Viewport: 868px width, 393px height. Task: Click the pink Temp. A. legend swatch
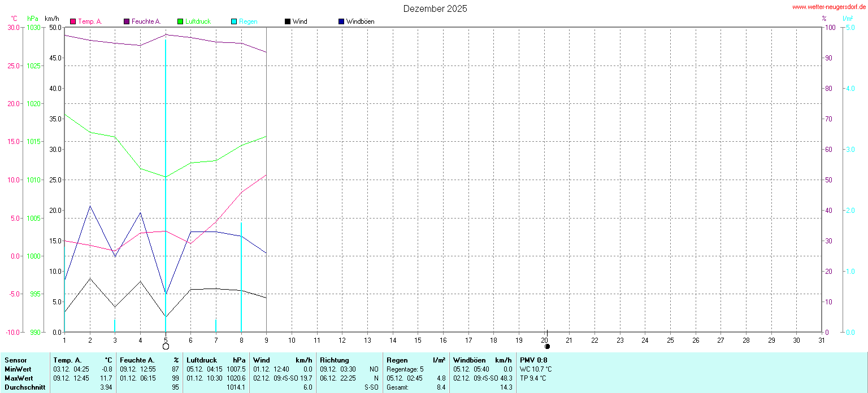tap(73, 21)
